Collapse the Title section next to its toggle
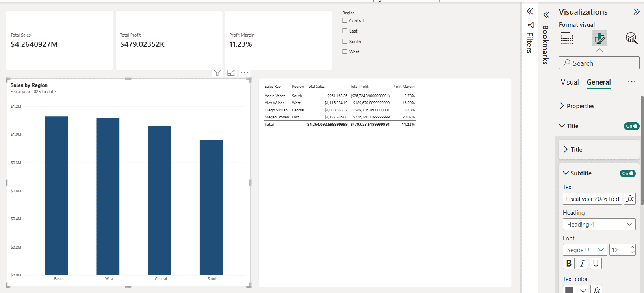 [562, 126]
